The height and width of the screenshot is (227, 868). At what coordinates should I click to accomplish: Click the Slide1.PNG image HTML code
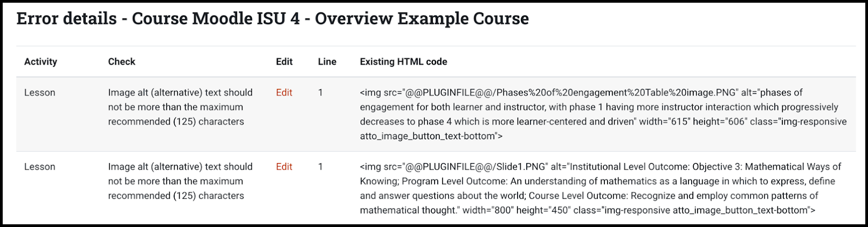tap(601, 189)
